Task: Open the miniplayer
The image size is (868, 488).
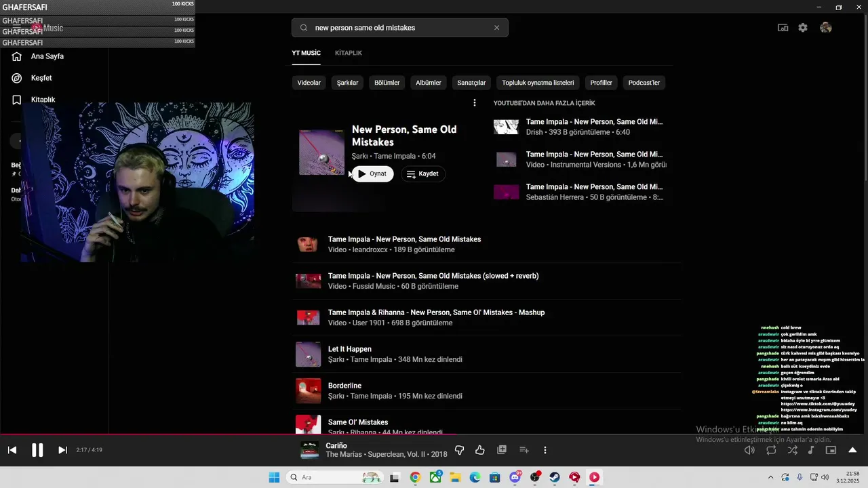Action: (831, 450)
